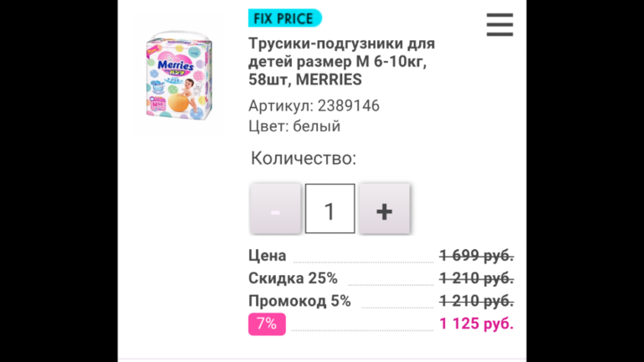Click the final price 1 125 руб.
Screen dimensions: 644x362
coord(476,324)
